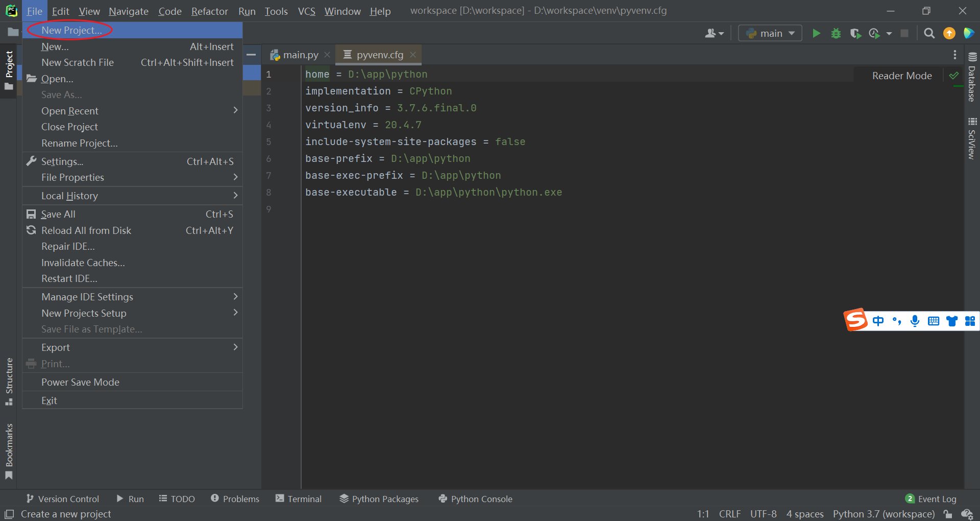This screenshot has width=980, height=521.
Task: Choose Close Project
Action: [x=132, y=127]
